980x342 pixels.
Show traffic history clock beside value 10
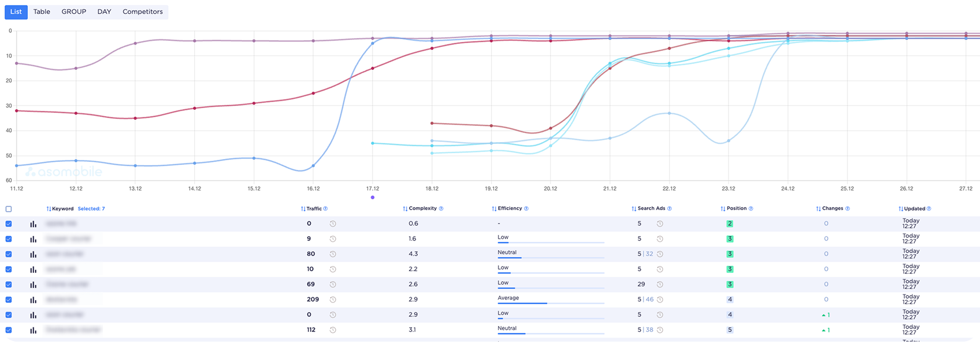pos(333,269)
